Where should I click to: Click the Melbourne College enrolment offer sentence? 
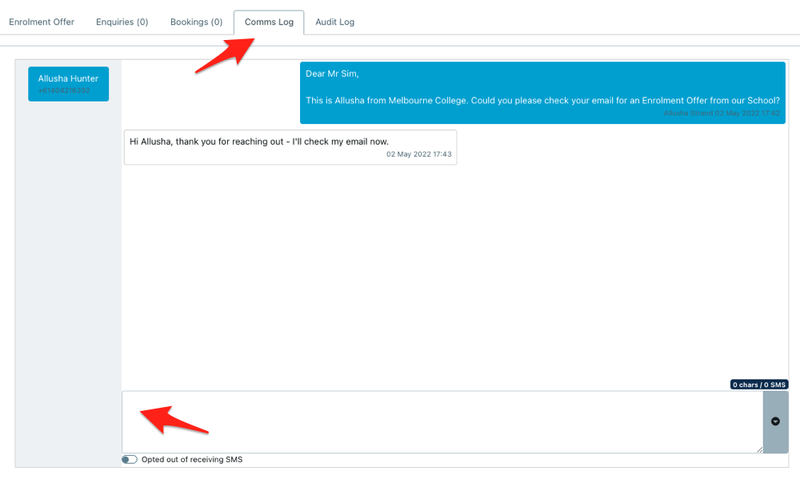click(x=542, y=101)
